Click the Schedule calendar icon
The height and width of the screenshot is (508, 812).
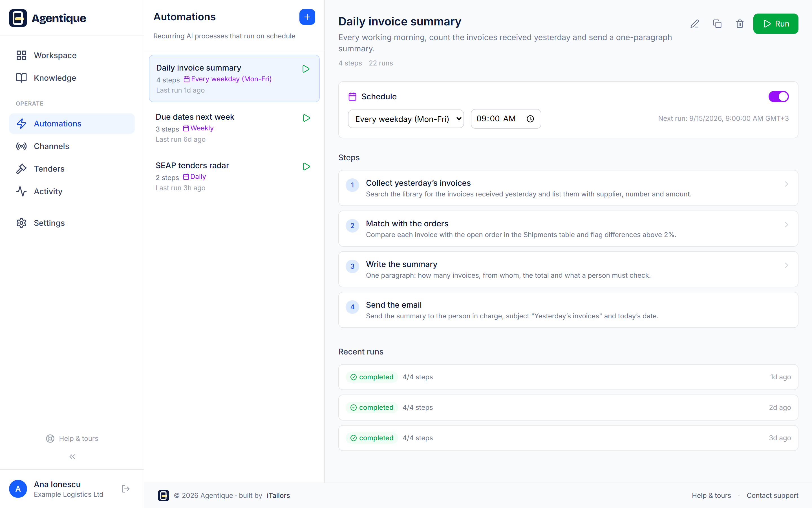pyautogui.click(x=352, y=97)
